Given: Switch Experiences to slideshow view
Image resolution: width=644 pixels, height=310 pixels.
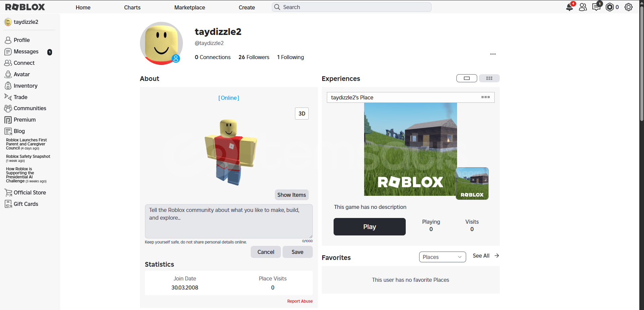Looking at the screenshot, I should pos(467,78).
